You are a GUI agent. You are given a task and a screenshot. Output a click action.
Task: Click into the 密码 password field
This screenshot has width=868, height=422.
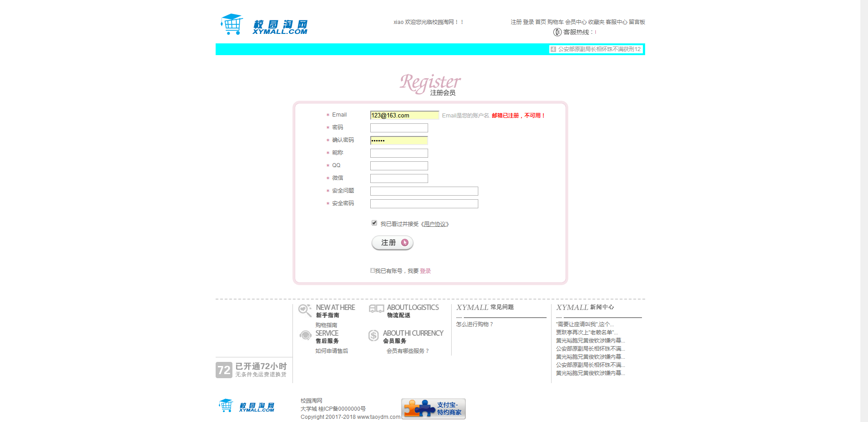pyautogui.click(x=399, y=128)
